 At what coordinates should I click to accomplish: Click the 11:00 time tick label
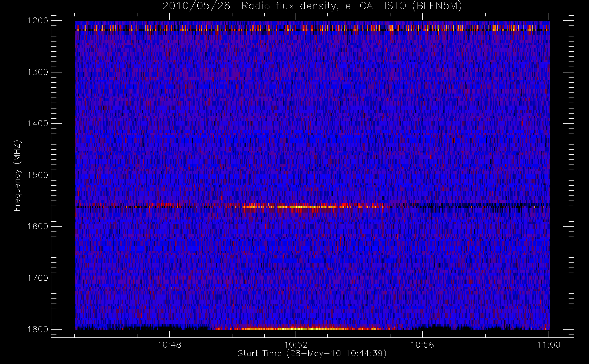tap(549, 345)
